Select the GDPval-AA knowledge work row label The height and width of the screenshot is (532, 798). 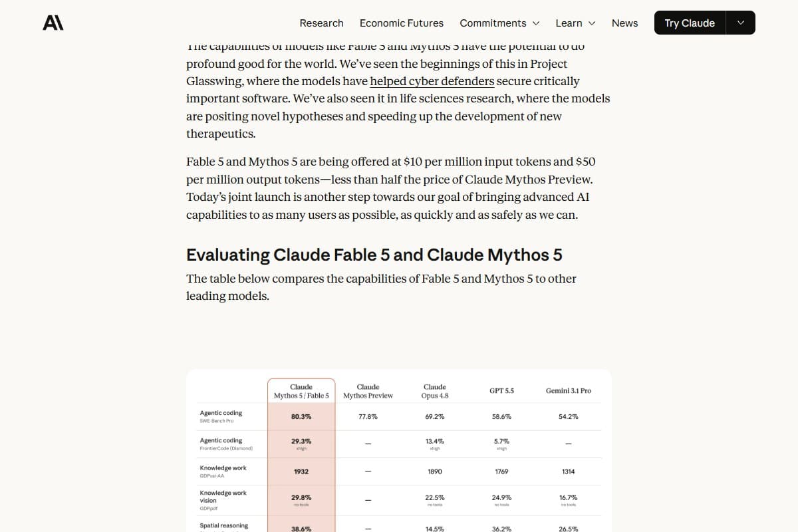pyautogui.click(x=223, y=471)
